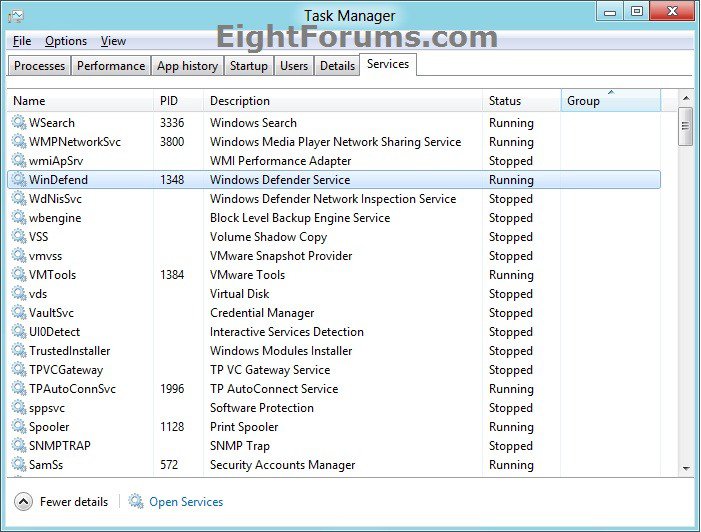Click the gear icon beside WSearch service
Image resolution: width=701 pixels, height=532 pixels.
coord(19,123)
